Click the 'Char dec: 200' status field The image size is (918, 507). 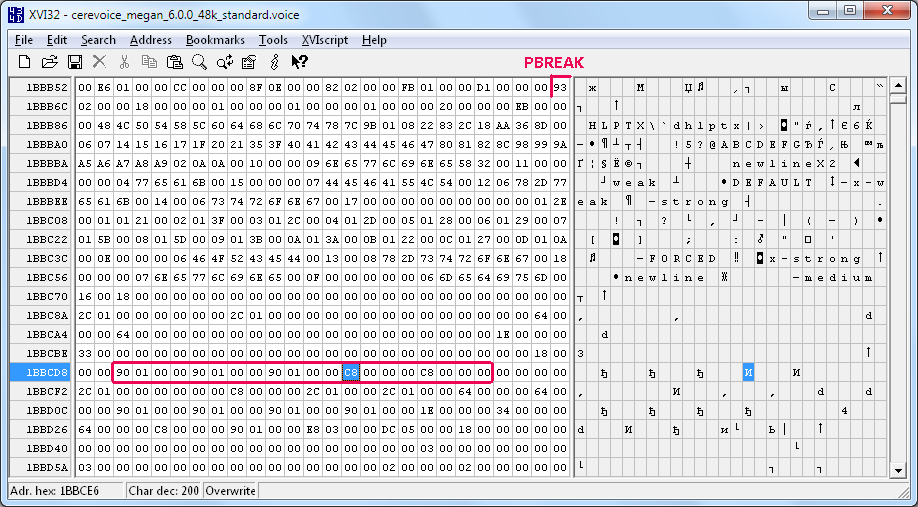[163, 491]
